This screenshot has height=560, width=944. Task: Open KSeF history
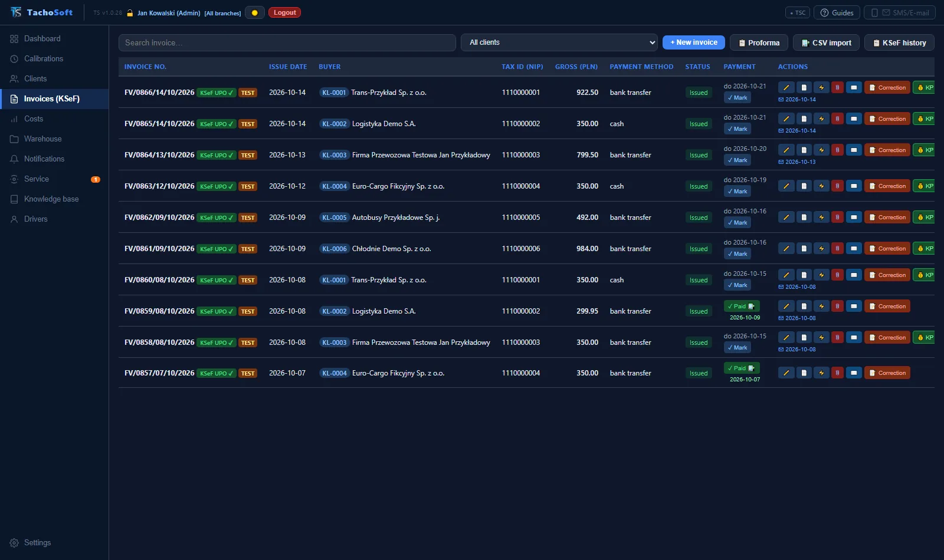point(900,43)
